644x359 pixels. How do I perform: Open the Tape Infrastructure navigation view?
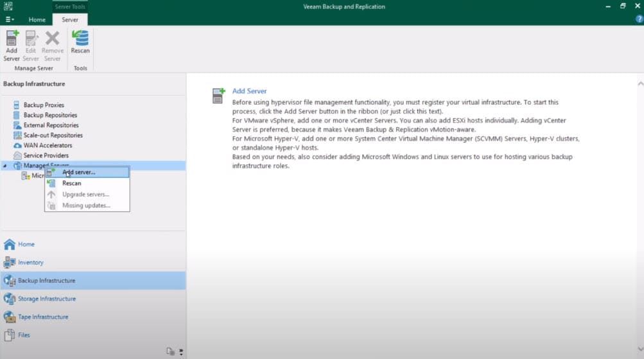point(93,317)
